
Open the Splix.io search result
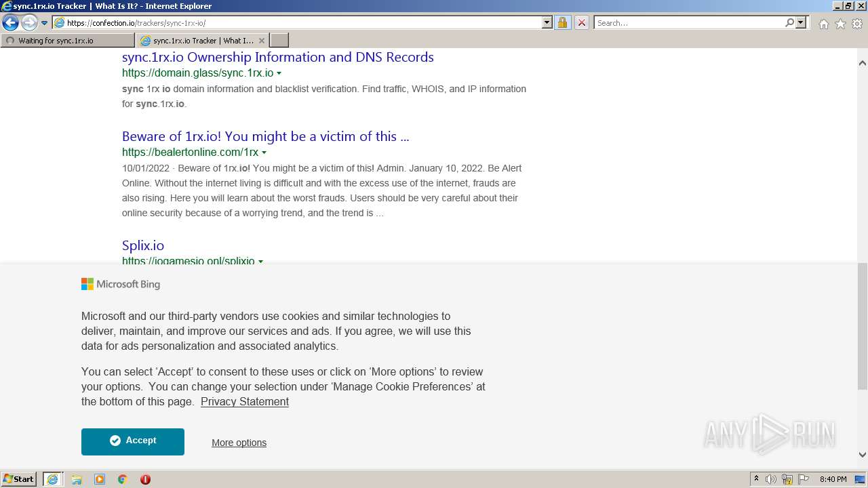pyautogui.click(x=143, y=245)
